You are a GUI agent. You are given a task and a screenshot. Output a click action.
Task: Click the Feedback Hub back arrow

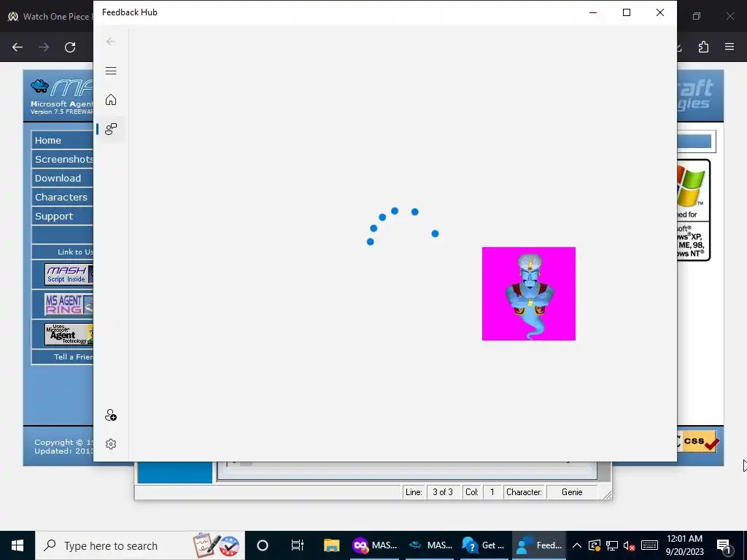[x=111, y=42]
